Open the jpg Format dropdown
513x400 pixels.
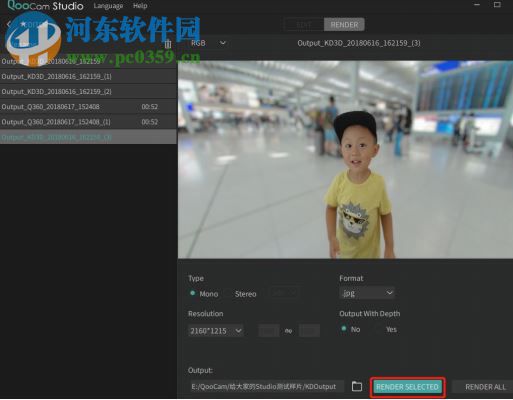click(367, 293)
